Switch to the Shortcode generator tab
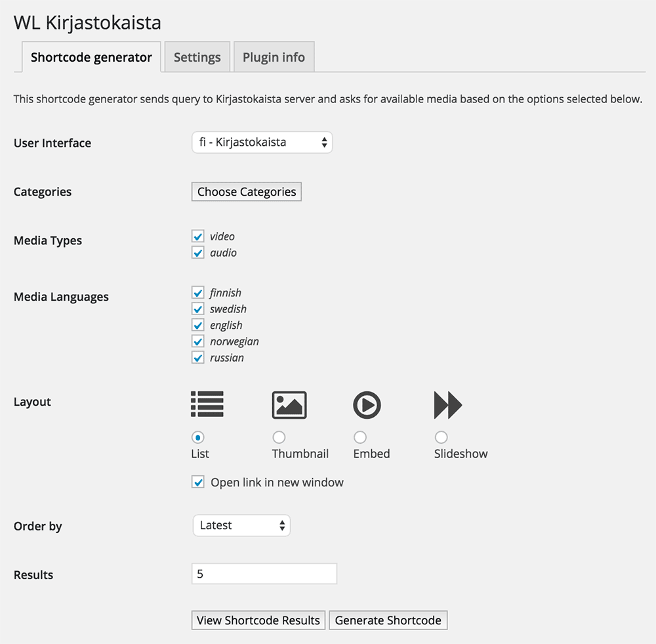This screenshot has height=644, width=656. point(91,57)
